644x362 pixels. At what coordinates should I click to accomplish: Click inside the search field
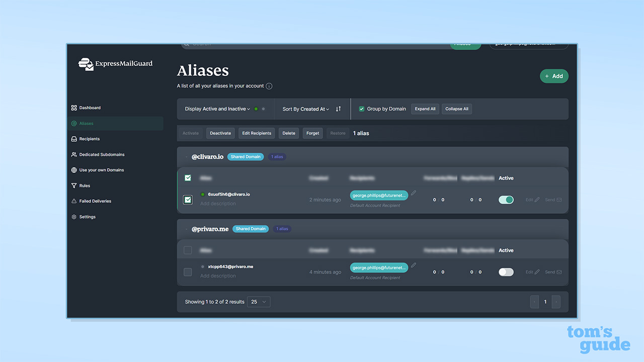(x=252, y=44)
